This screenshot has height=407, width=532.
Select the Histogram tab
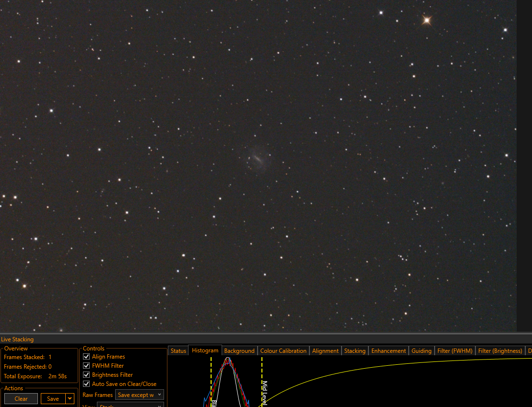[x=205, y=350]
